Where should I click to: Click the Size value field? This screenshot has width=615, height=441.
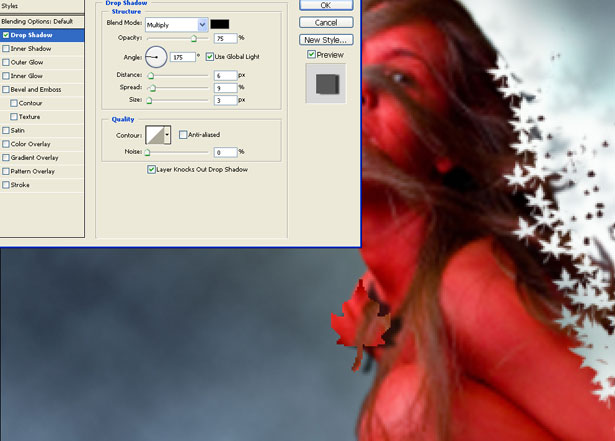coord(226,100)
